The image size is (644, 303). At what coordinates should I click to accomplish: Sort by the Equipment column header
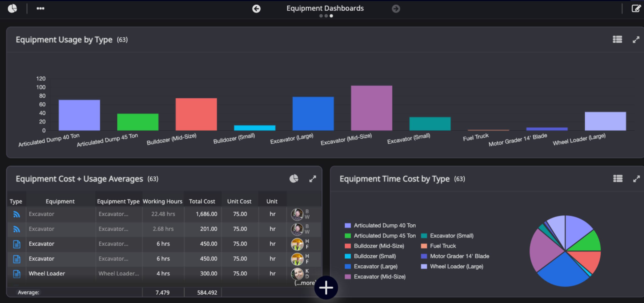pos(60,201)
